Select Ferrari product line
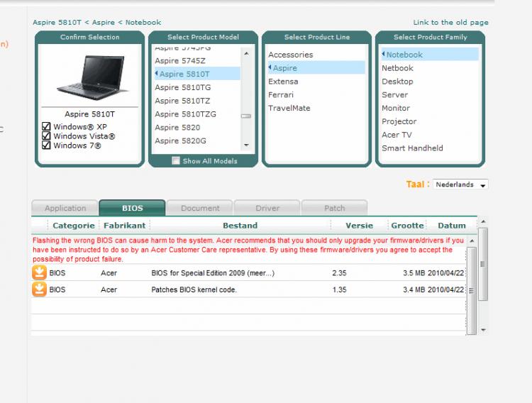 [316, 94]
